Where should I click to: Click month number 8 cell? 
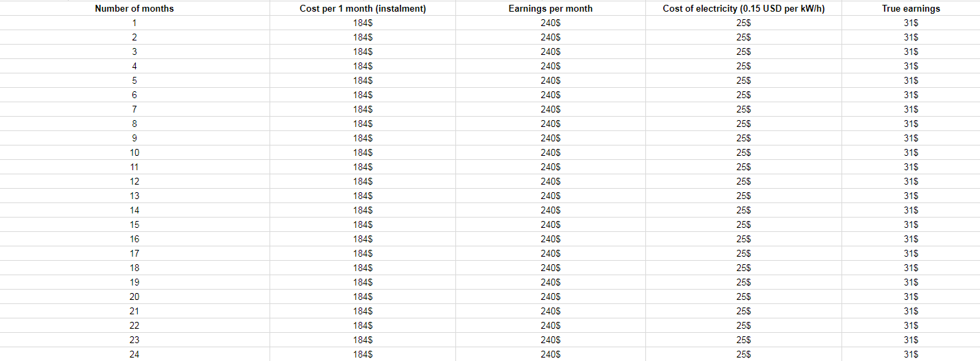(x=134, y=124)
